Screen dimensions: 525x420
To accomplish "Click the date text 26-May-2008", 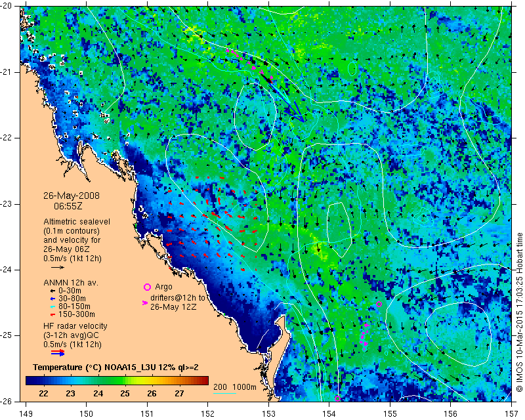I will tap(72, 196).
